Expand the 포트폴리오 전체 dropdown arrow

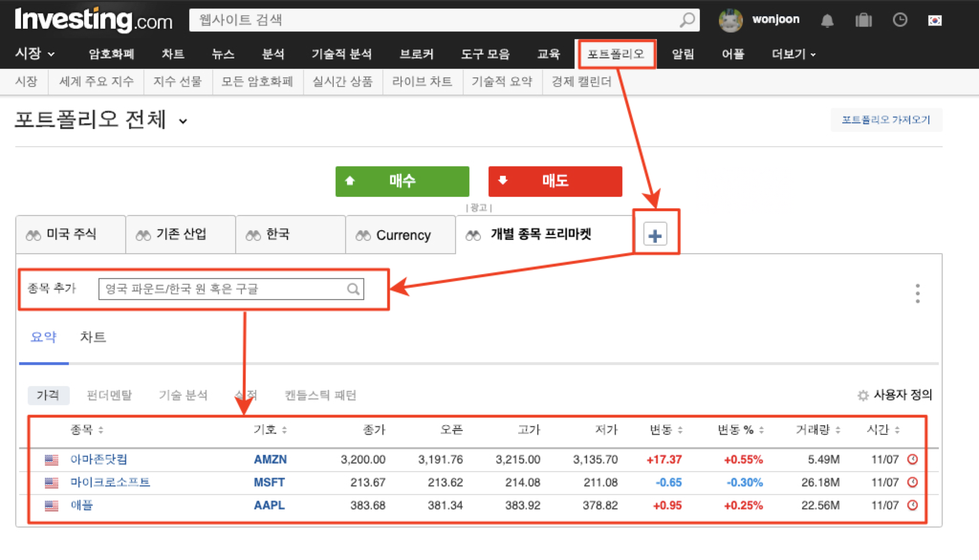(183, 121)
